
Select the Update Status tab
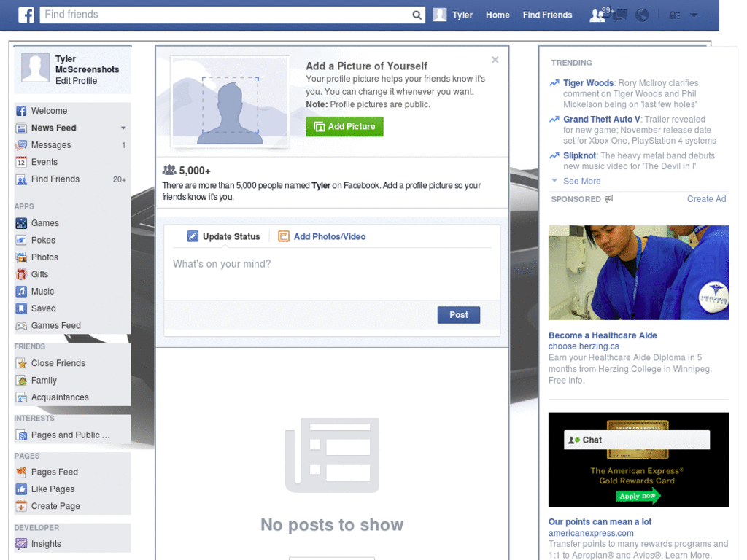224,237
